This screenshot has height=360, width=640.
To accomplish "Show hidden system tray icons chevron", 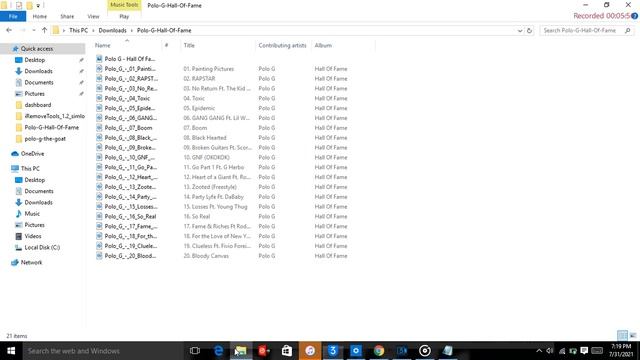I will click(x=539, y=351).
